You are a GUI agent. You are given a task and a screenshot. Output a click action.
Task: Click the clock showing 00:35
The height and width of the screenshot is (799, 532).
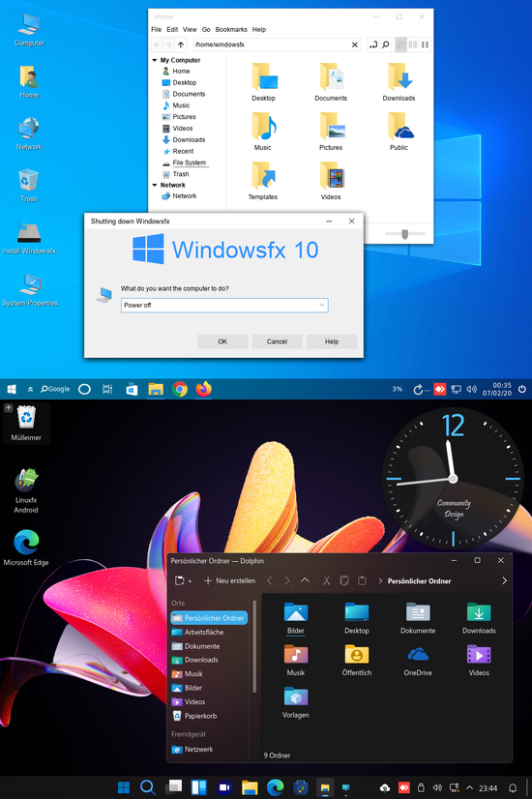497,389
